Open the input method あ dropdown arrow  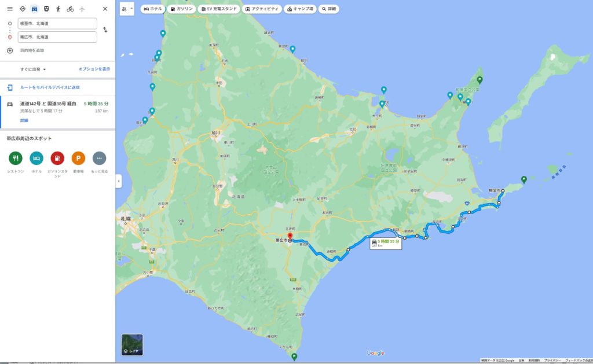coord(132,9)
